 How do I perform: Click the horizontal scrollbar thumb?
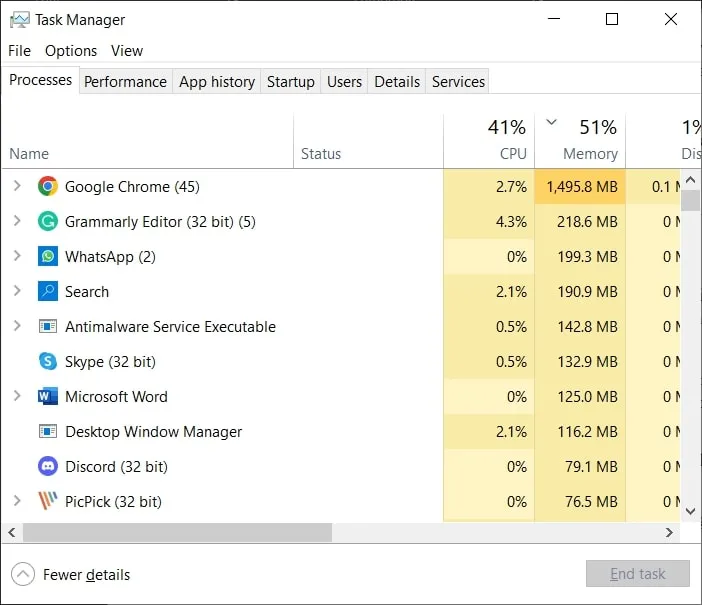tap(176, 533)
